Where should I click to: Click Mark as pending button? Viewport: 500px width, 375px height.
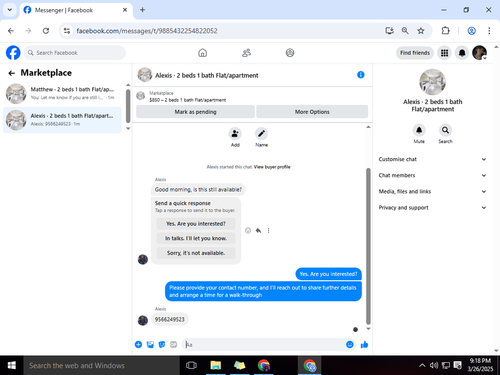[x=195, y=112]
